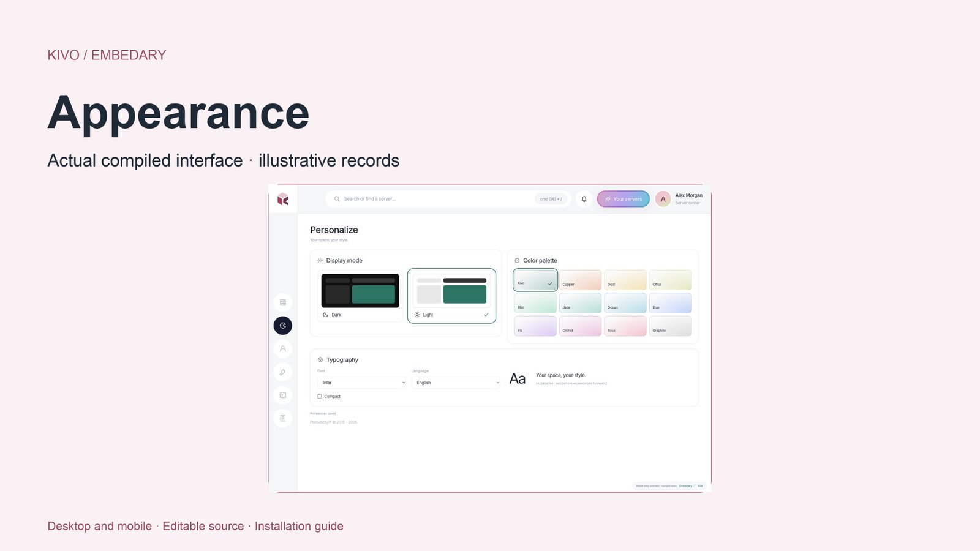The height and width of the screenshot is (551, 980).
Task: Choose the Jade color palette
Action: pos(580,303)
